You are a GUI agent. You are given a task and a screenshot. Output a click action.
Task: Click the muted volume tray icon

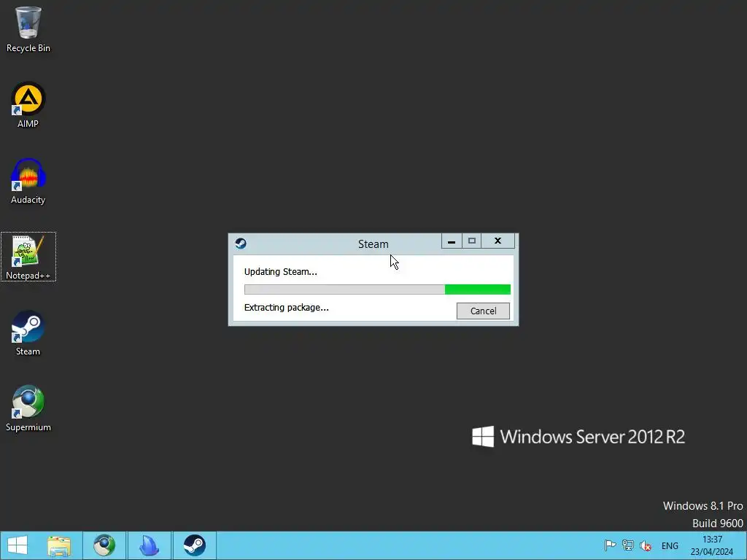pyautogui.click(x=646, y=545)
